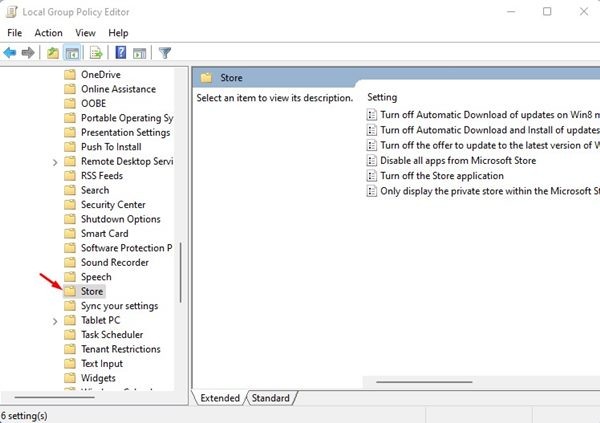Expand the Remote Desktop Services node
600x423 pixels.
(x=55, y=162)
